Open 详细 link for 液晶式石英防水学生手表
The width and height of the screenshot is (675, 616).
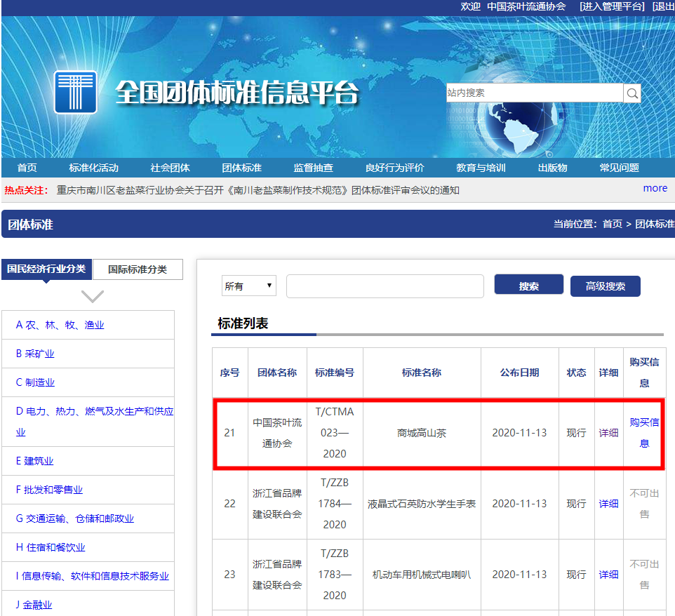click(x=608, y=504)
